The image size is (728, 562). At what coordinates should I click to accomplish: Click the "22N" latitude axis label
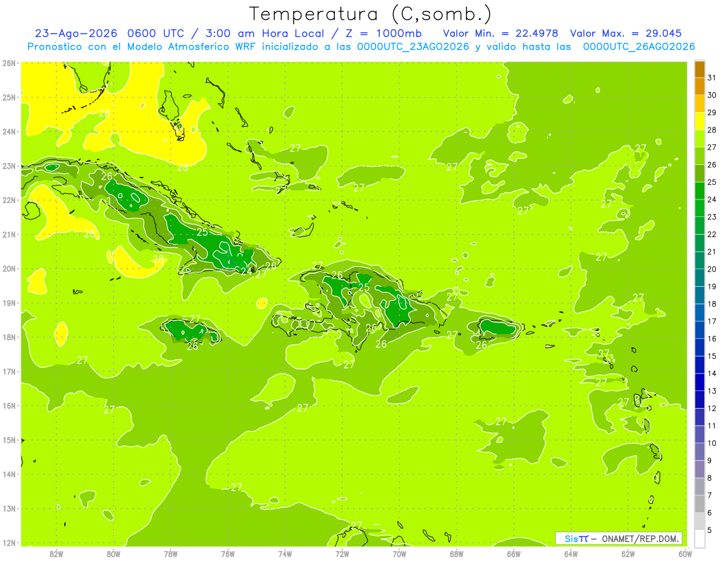(9, 200)
